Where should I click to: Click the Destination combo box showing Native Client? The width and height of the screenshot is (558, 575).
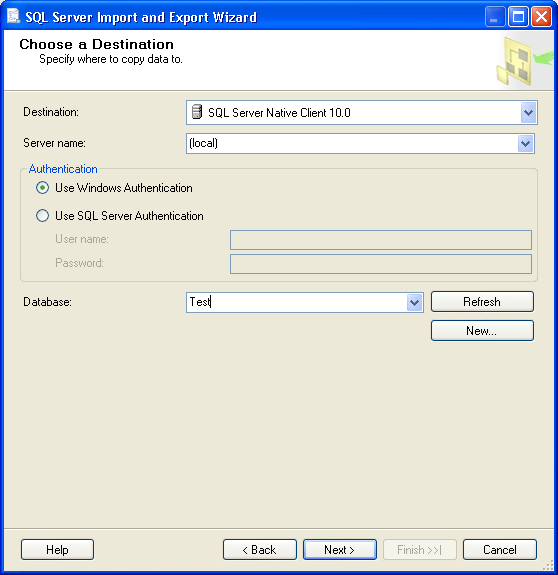tap(361, 112)
